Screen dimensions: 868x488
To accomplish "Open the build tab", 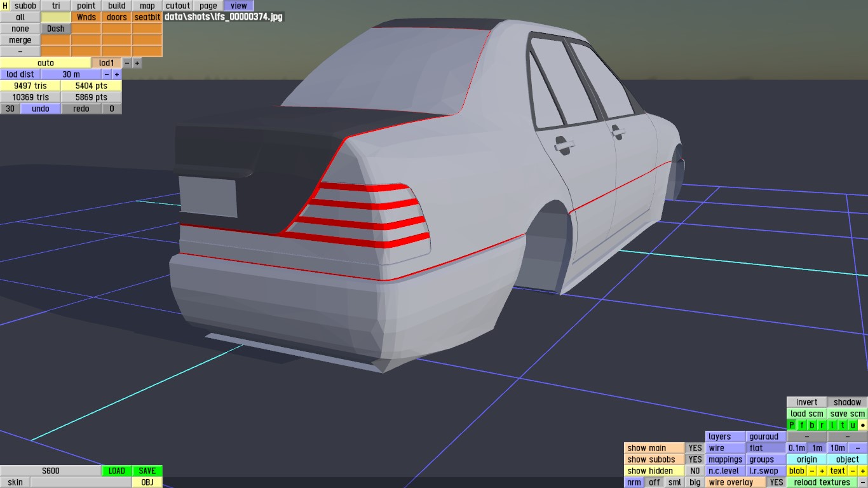I will point(117,6).
